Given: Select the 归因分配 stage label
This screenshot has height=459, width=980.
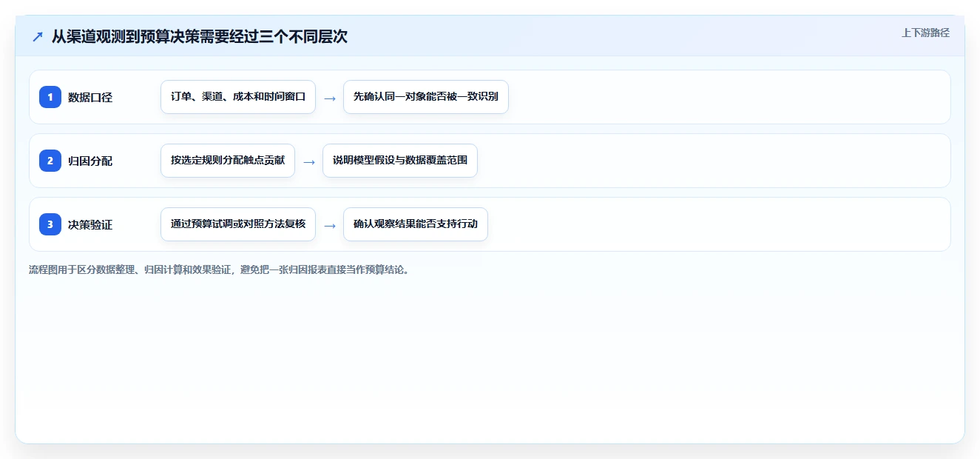Looking at the screenshot, I should 90,161.
